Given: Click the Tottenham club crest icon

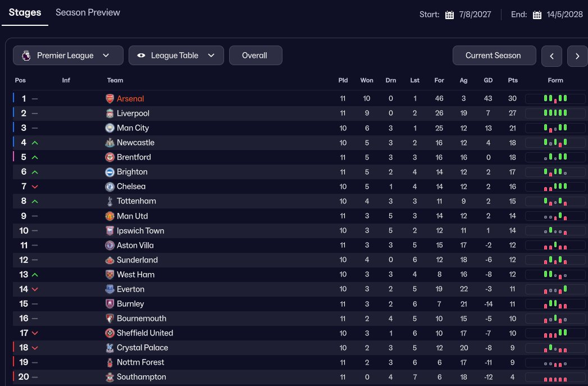Looking at the screenshot, I should point(110,201).
